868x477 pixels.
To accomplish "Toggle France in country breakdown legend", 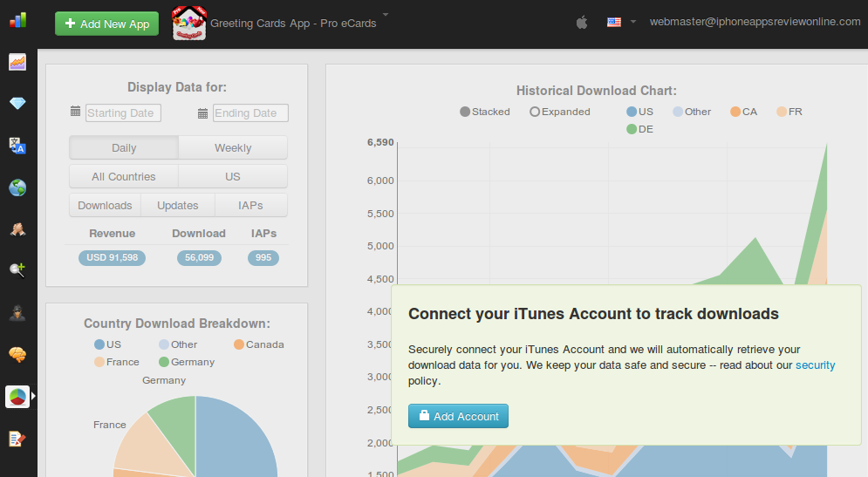I will (x=117, y=362).
